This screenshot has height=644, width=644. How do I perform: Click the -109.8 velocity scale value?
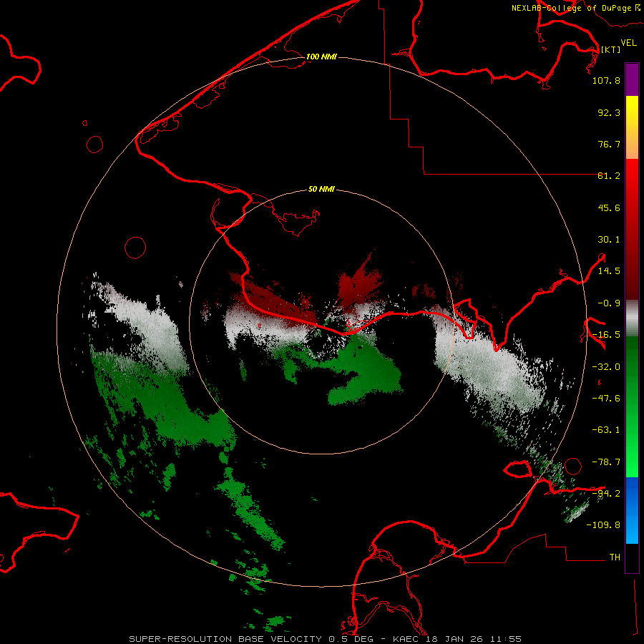pos(603,525)
